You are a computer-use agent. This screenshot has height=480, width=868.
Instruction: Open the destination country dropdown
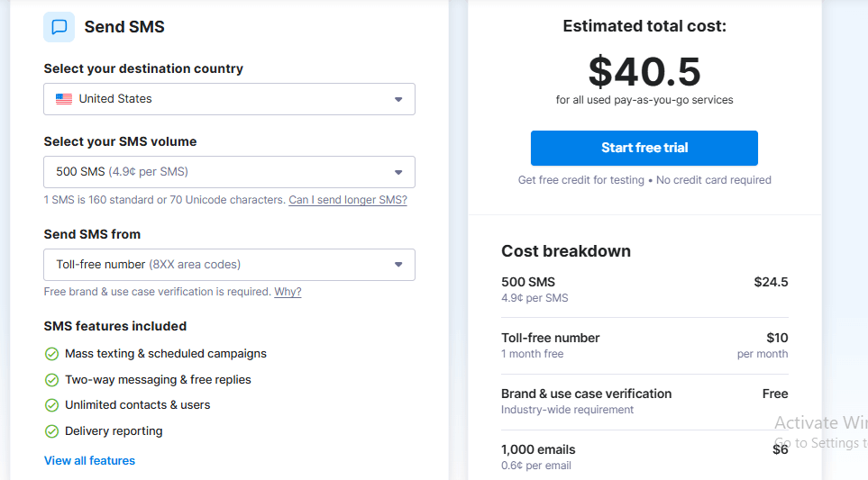pyautogui.click(x=229, y=99)
